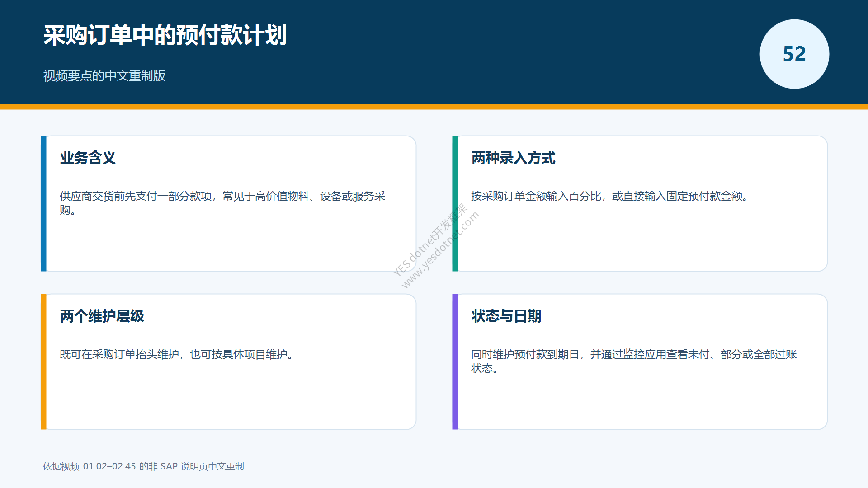Select the 状态与日期 card heading
The width and height of the screenshot is (868, 488).
point(506,316)
